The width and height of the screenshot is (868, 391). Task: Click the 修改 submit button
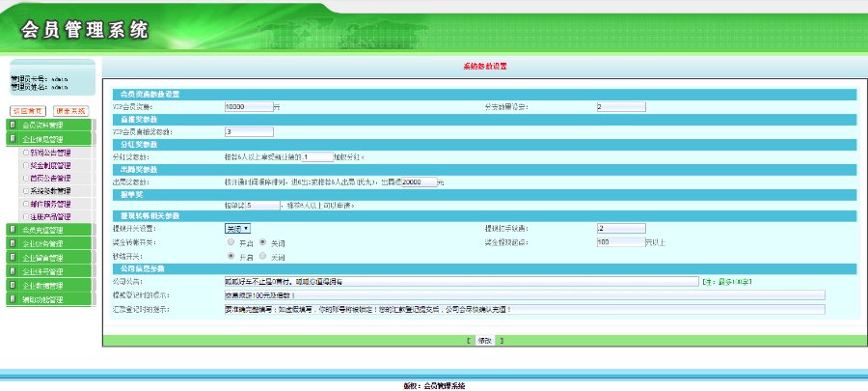click(x=484, y=340)
